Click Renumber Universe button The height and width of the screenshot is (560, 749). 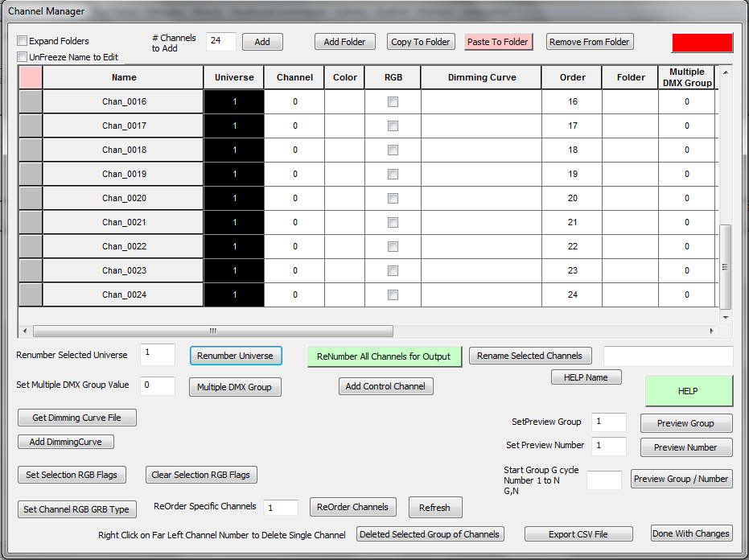click(x=236, y=356)
